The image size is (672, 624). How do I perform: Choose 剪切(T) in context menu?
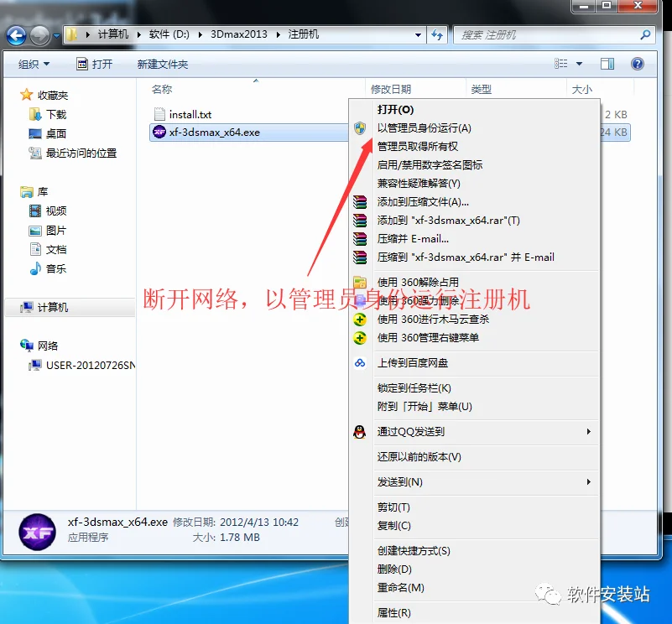(x=475, y=507)
